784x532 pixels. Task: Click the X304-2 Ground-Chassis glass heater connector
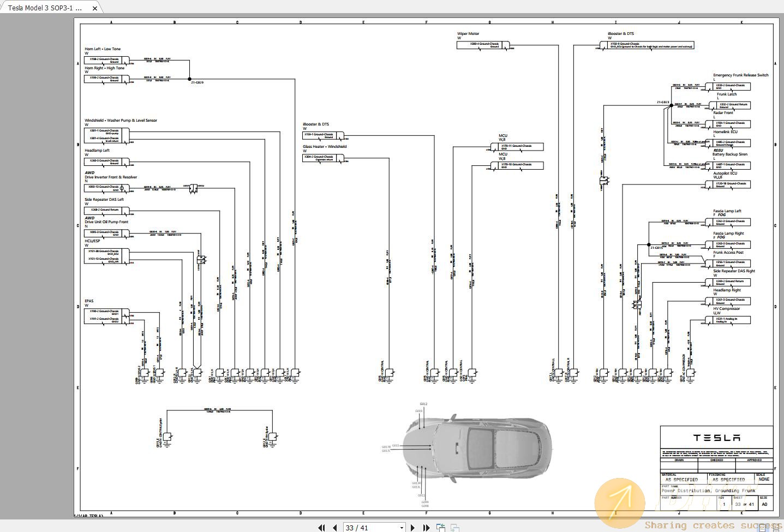click(x=323, y=158)
